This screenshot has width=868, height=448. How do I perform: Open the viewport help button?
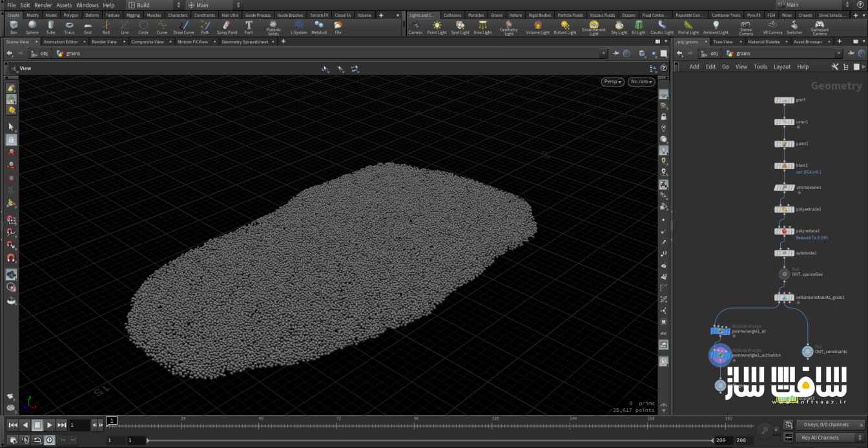pos(664,68)
